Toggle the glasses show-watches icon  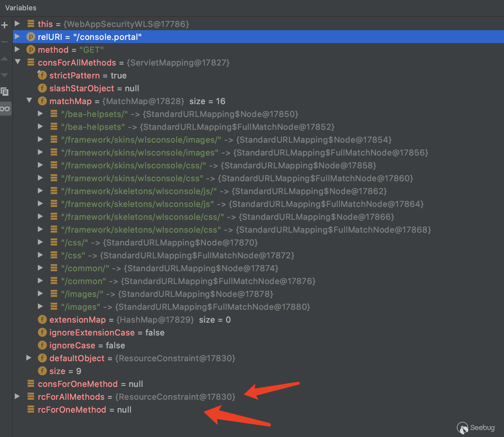(x=5, y=109)
